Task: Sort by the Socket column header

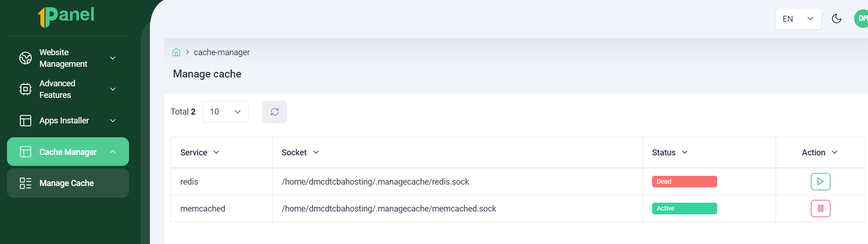Action: pos(300,153)
